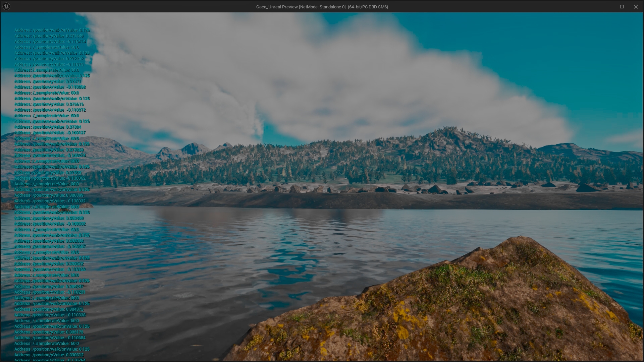Click the yValue: 0.37394 debug line
Screen dimensions: 644x362
click(48, 127)
